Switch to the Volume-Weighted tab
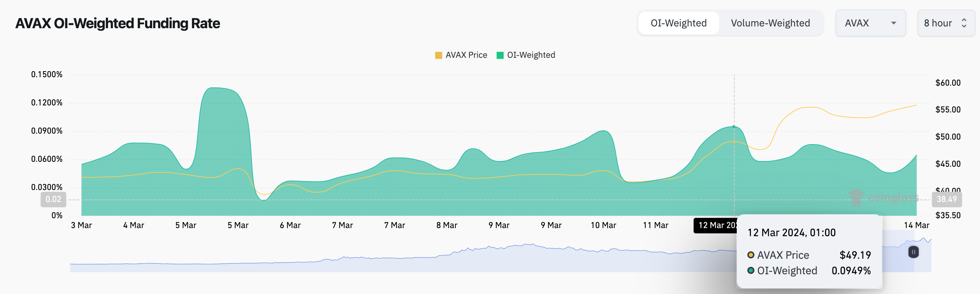The width and height of the screenshot is (980, 294). (770, 23)
